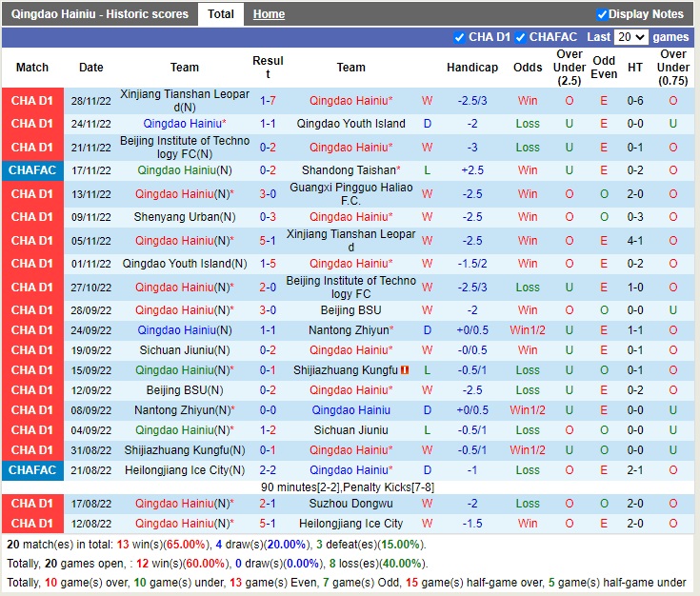Screen dimensions: 700x596
Task: Uncheck the CHAFAC league filter
Action: pyautogui.click(x=521, y=37)
